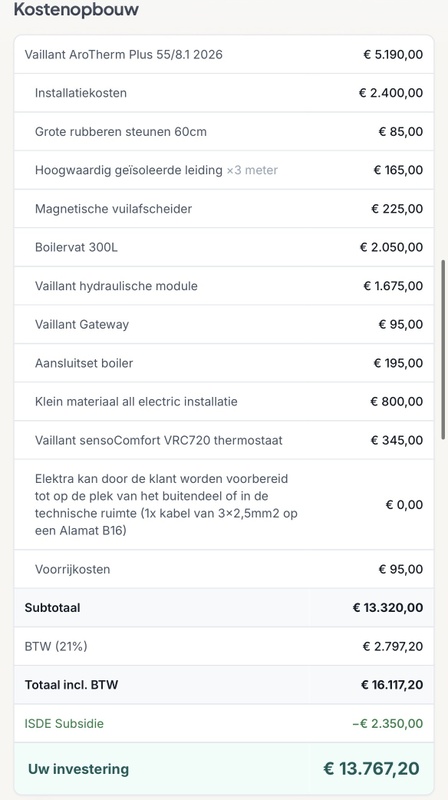This screenshot has width=448, height=800.
Task: Select the Vaillant AroTherm Plus 55/8.1 row
Action: [223, 54]
